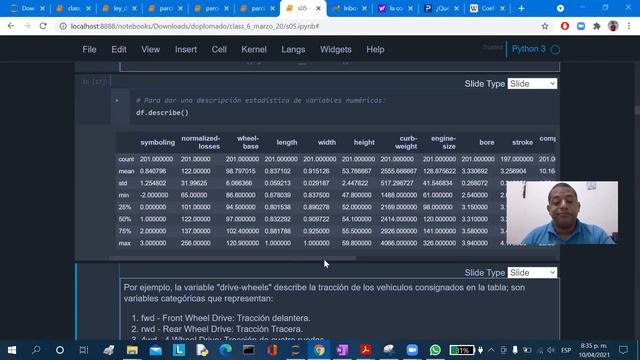Open the Widgets menu
The height and width of the screenshot is (360, 640).
click(336, 49)
